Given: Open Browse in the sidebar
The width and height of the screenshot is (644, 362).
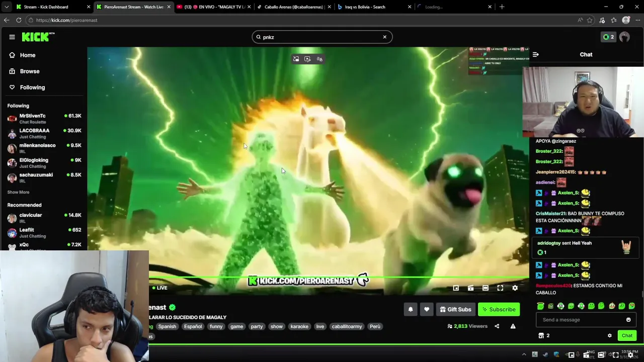Looking at the screenshot, I should (x=30, y=71).
